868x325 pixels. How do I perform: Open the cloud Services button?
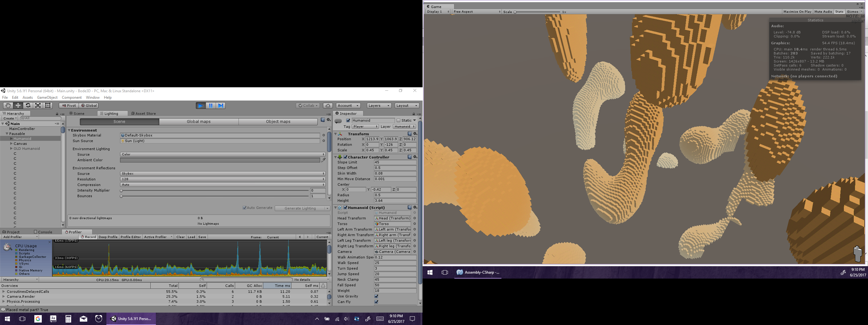pyautogui.click(x=328, y=106)
